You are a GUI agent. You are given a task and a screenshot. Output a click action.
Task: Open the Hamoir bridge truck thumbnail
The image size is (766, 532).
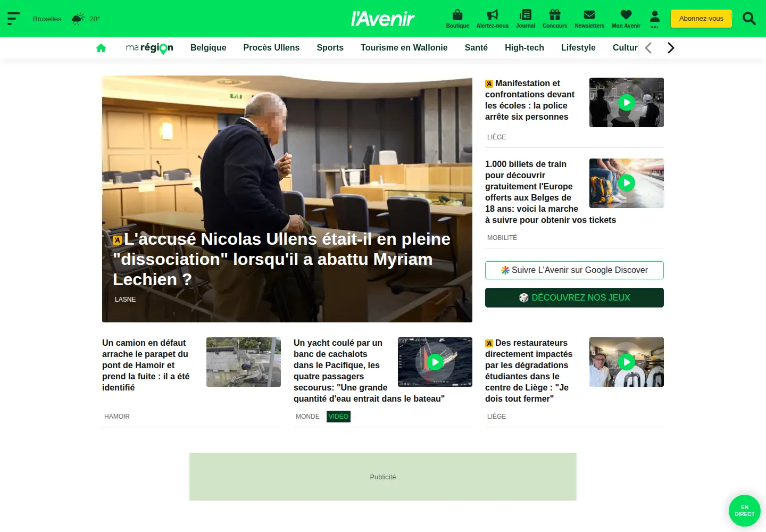pos(244,362)
